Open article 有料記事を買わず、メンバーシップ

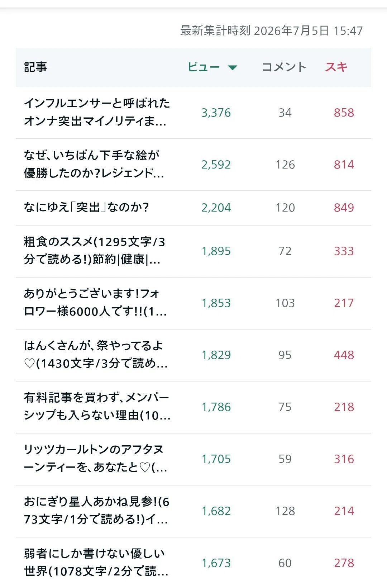click(x=97, y=407)
